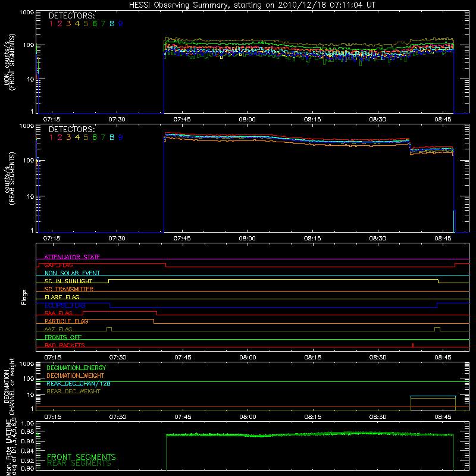Click the 0.96 y-axis tick on livetime plot

27,441
